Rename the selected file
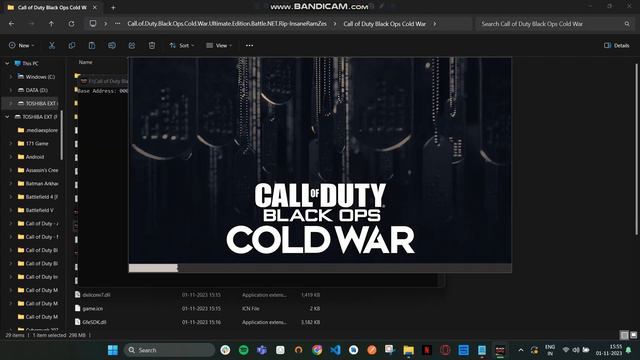The image size is (640, 360). pos(112,45)
